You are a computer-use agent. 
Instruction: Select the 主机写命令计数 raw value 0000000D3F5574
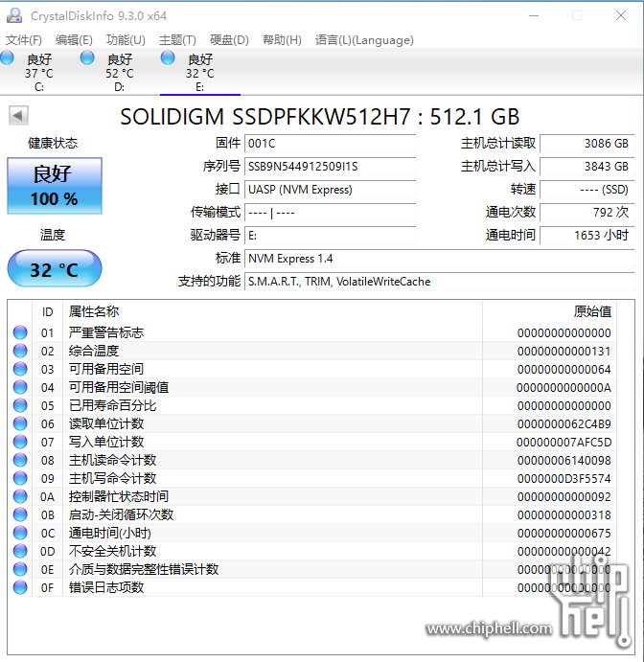[x=564, y=478]
